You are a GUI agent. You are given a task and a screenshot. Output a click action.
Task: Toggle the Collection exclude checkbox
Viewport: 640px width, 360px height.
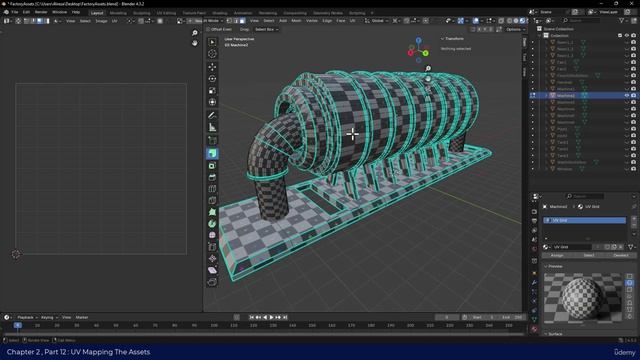[620, 36]
